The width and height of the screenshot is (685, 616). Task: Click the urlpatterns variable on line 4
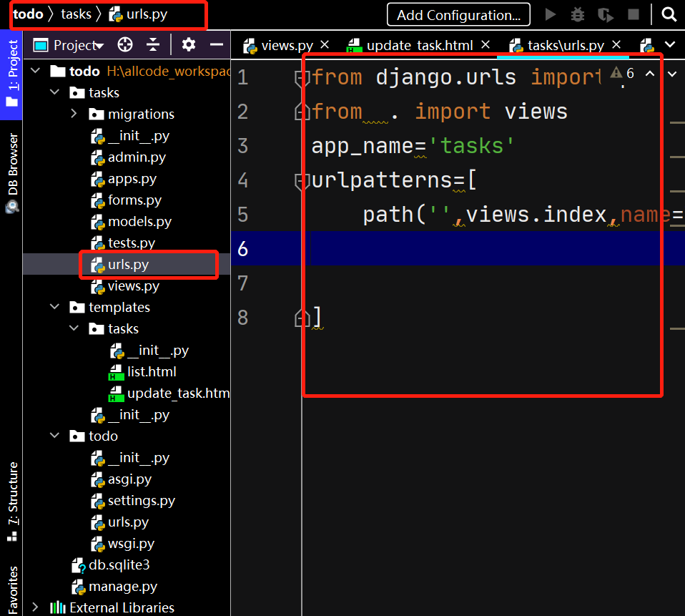[x=382, y=180]
